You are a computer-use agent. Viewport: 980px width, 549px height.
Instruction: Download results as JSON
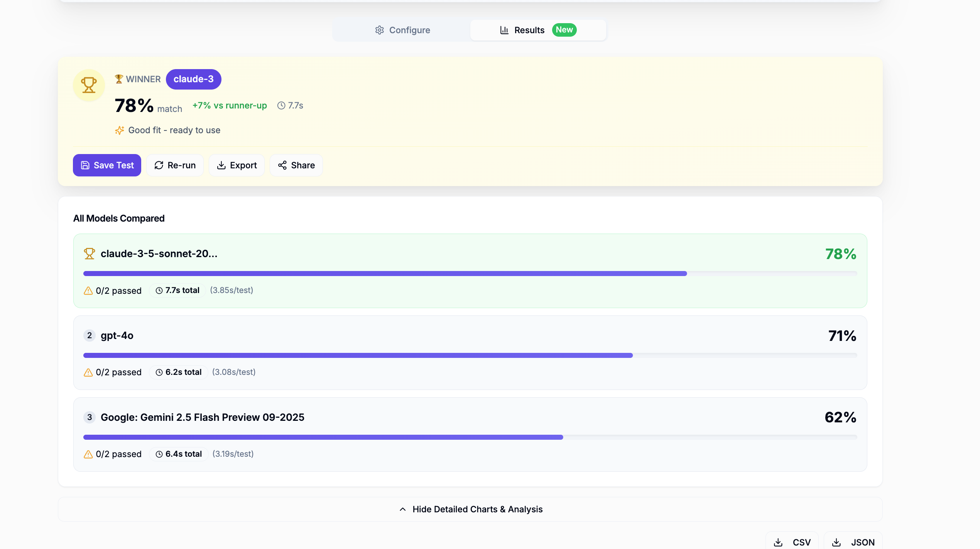[x=853, y=542]
